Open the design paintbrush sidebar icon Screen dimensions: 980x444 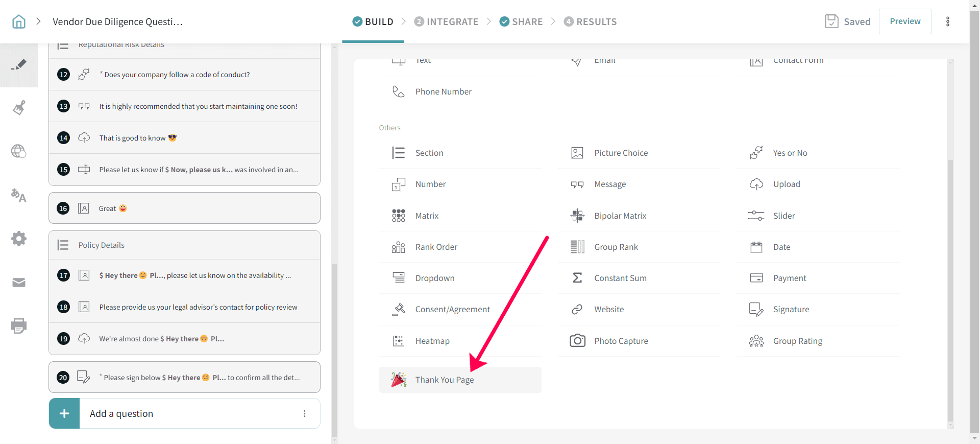pyautogui.click(x=19, y=108)
